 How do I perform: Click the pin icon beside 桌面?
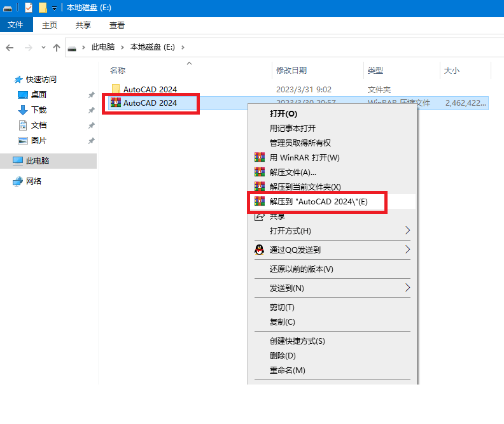(x=91, y=95)
